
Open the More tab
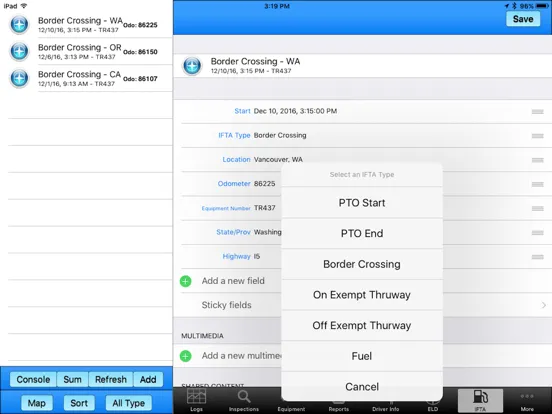(x=527, y=400)
